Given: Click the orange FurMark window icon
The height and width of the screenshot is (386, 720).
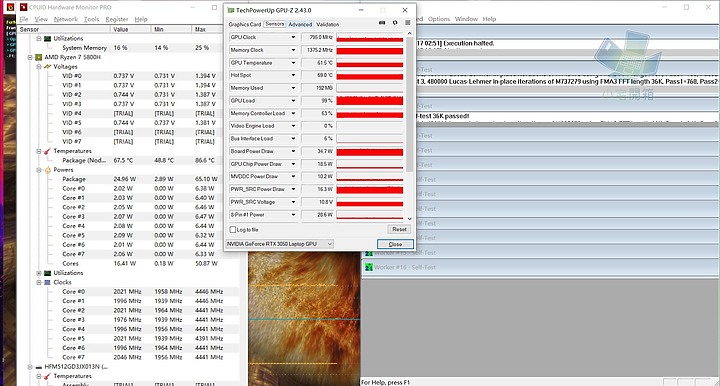Looking at the screenshot, I should [x=10, y=7].
